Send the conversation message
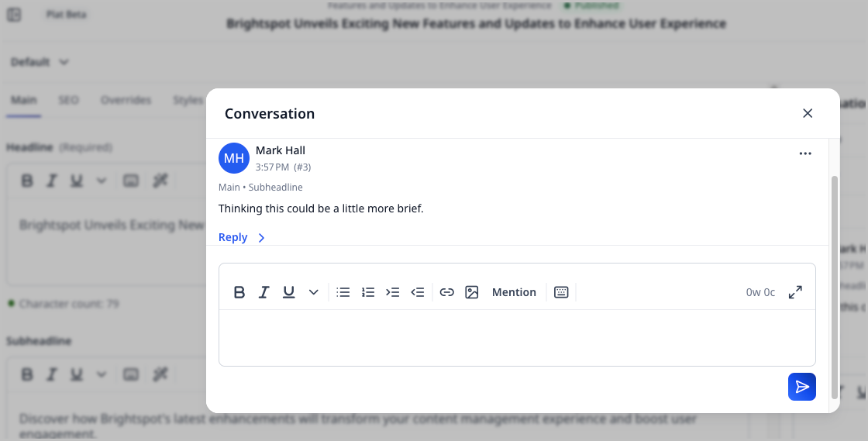 click(802, 387)
